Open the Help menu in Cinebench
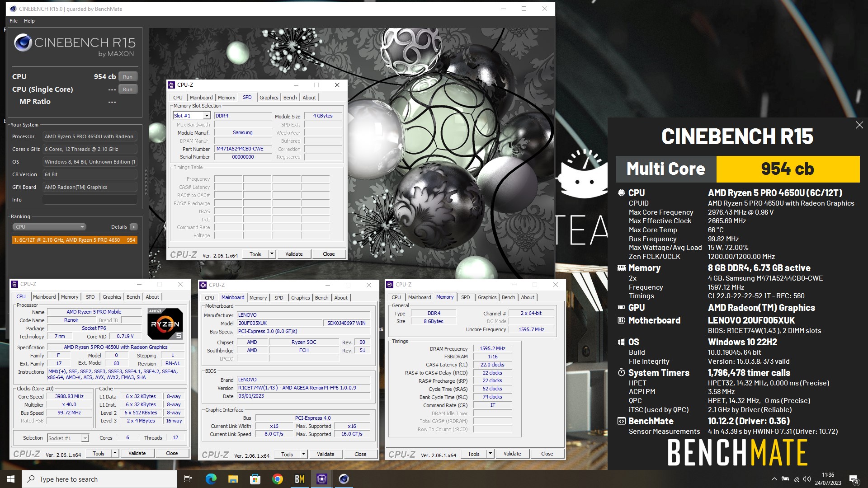This screenshot has height=488, width=868. coord(29,21)
